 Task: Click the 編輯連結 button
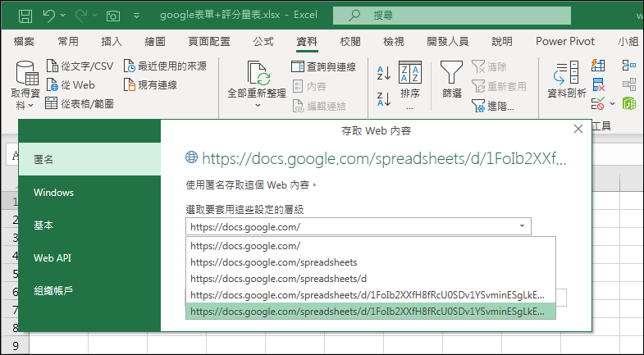(x=319, y=106)
